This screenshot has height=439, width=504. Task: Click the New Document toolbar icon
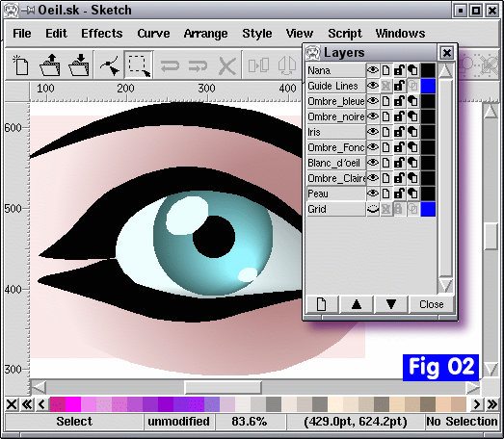(21, 65)
